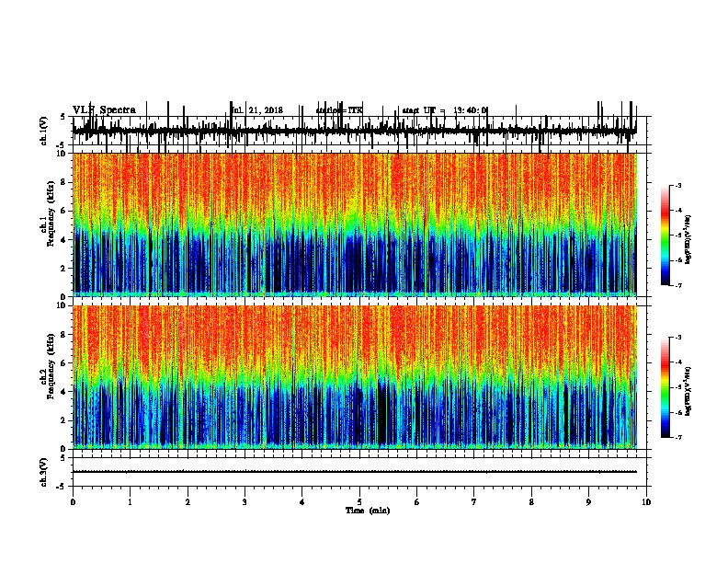
Task: Click the '8' kHz tick on ch.1 spectrogram
Action: 64,182
